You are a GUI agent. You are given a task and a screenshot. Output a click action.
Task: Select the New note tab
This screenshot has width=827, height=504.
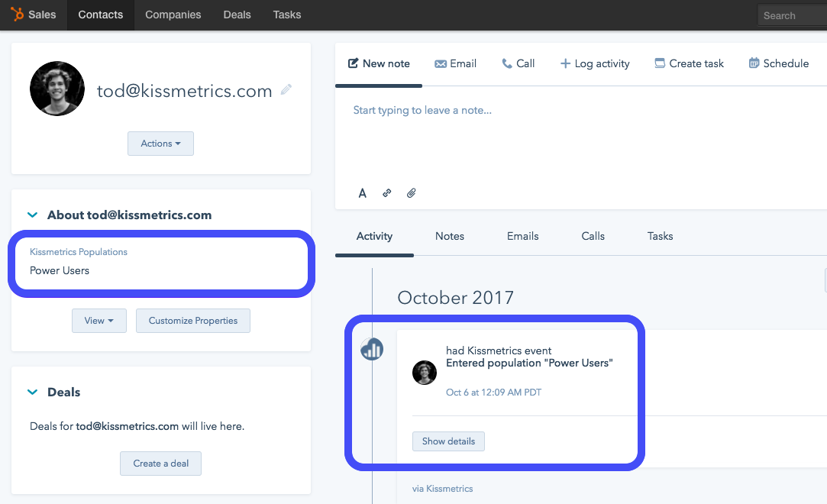pyautogui.click(x=379, y=64)
